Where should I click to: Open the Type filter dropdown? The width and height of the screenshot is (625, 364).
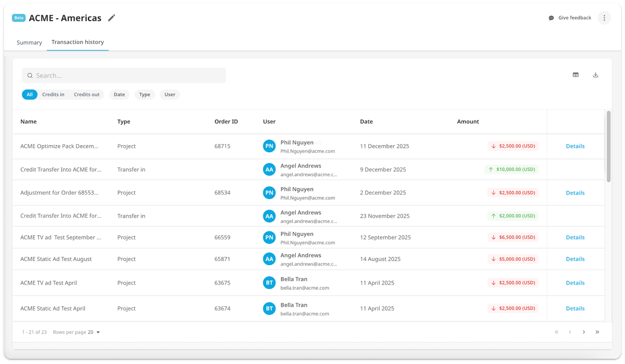(x=145, y=94)
